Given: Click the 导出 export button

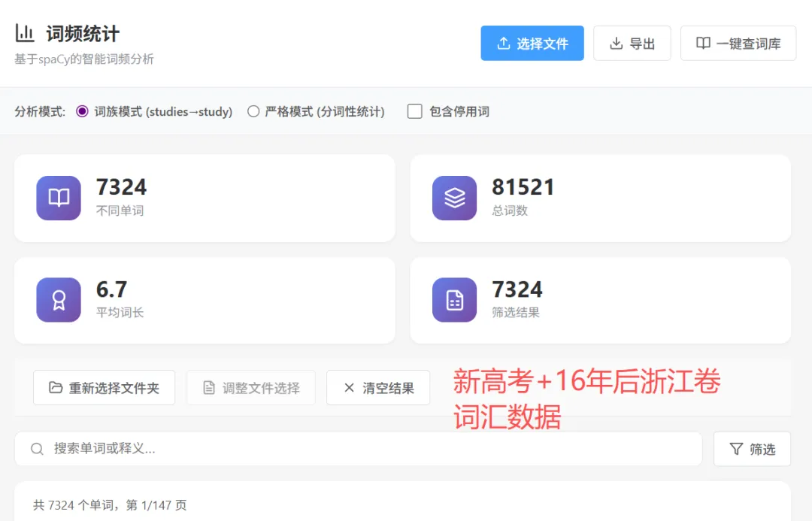Looking at the screenshot, I should [x=632, y=43].
